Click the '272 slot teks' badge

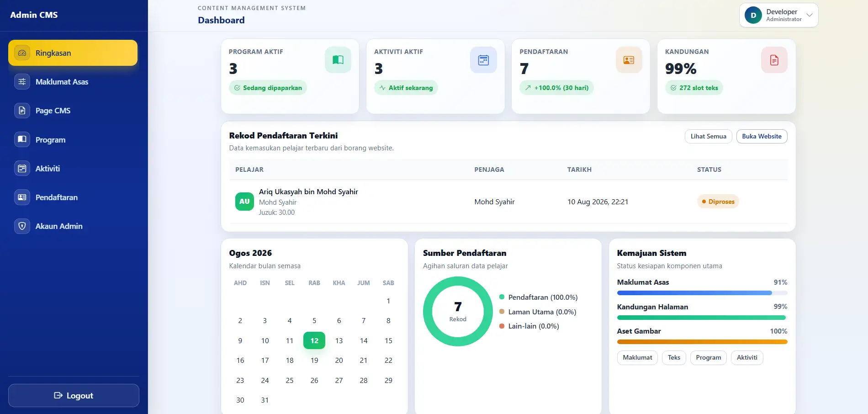pos(694,88)
